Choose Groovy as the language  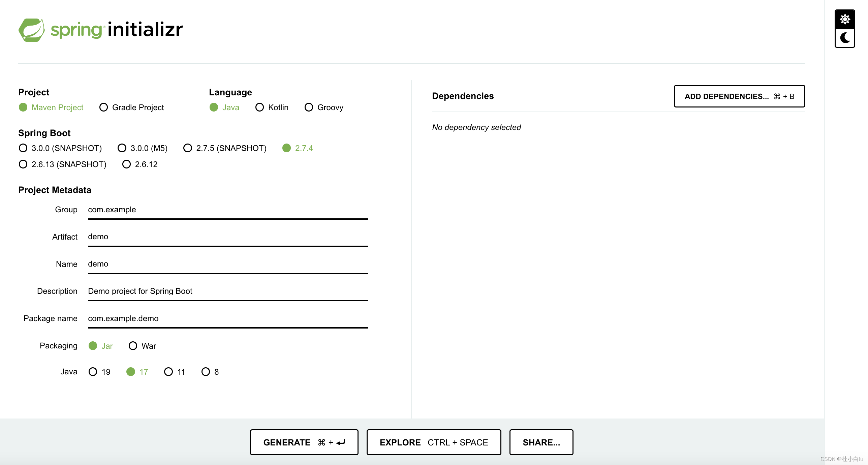point(324,107)
